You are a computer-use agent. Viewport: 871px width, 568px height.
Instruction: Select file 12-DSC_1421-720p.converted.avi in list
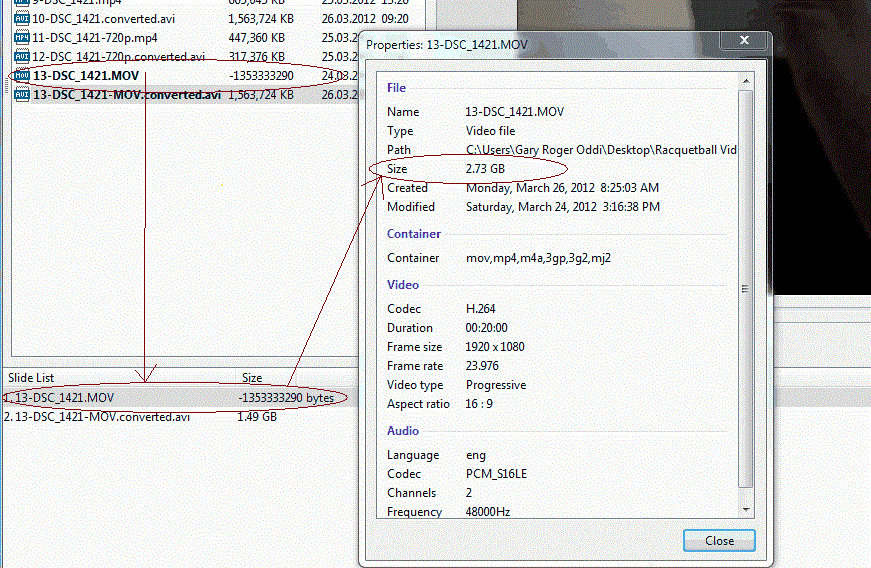[118, 57]
